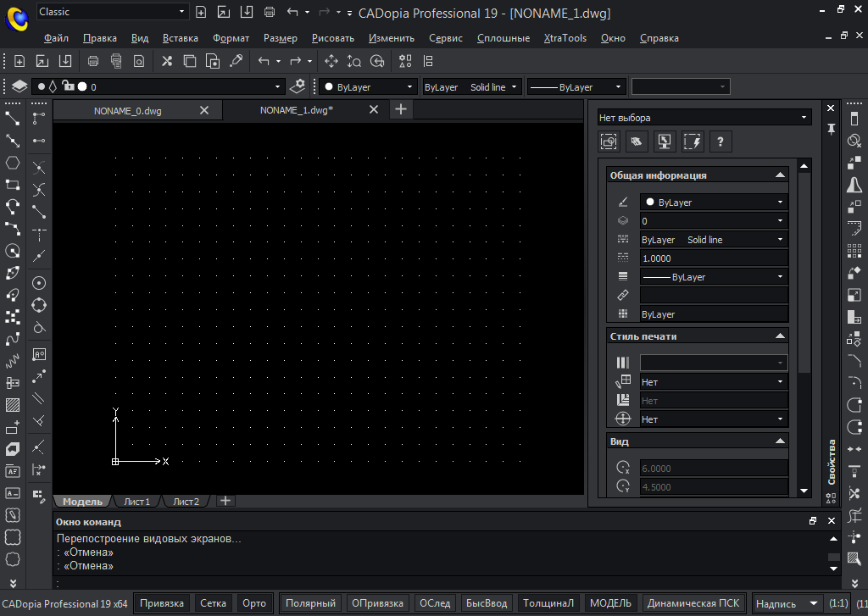The image size is (868, 616).
Task: Collapse the Стиль печати section
Action: [x=780, y=336]
